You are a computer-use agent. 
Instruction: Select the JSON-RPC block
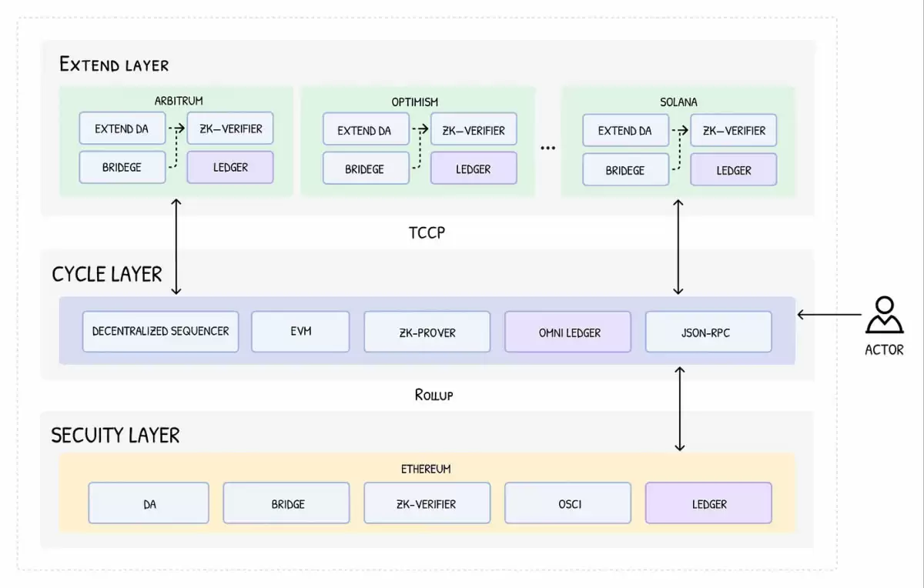708,331
